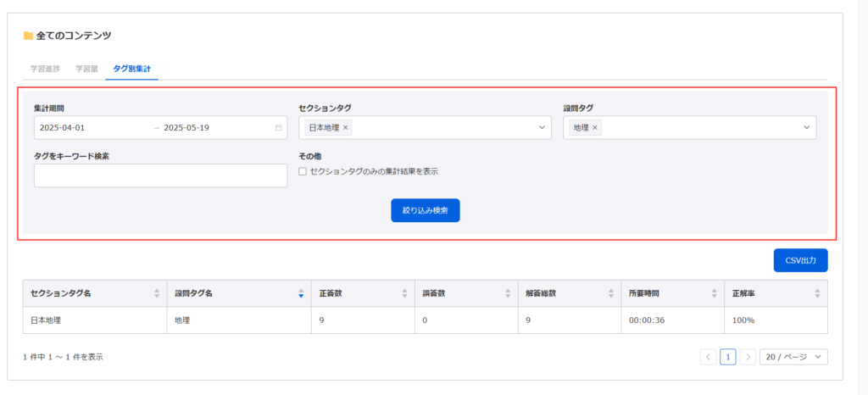Sort by 所要時間 column
Image resolution: width=868 pixels, height=395 pixels.
click(714, 293)
